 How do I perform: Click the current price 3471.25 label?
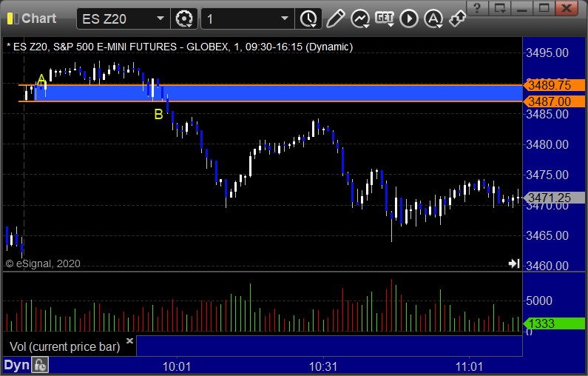tap(554, 198)
